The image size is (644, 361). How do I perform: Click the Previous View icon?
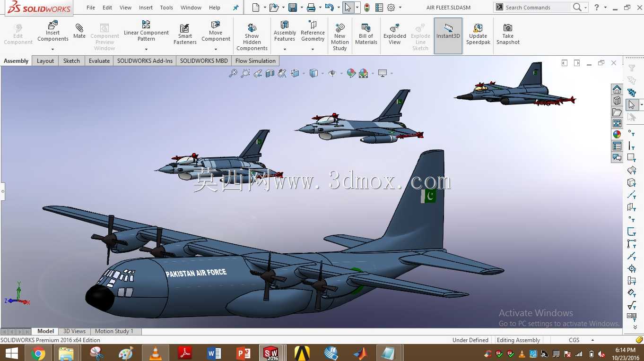coord(258,73)
